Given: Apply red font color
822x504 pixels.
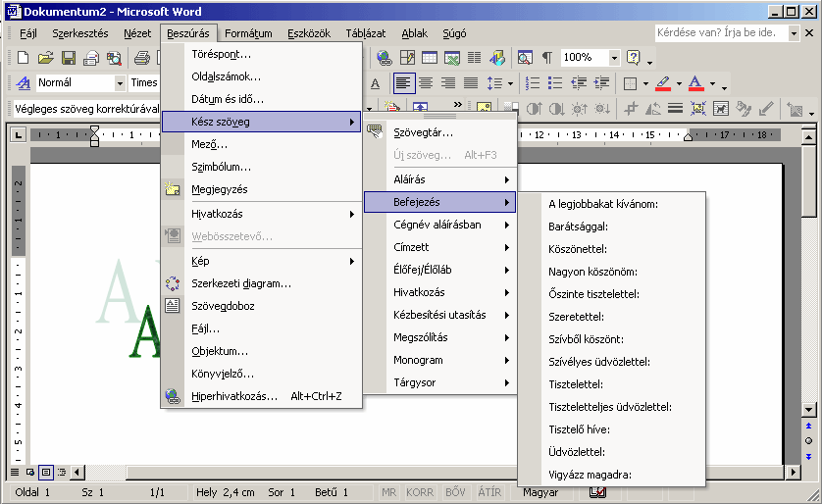Looking at the screenshot, I should point(695,82).
